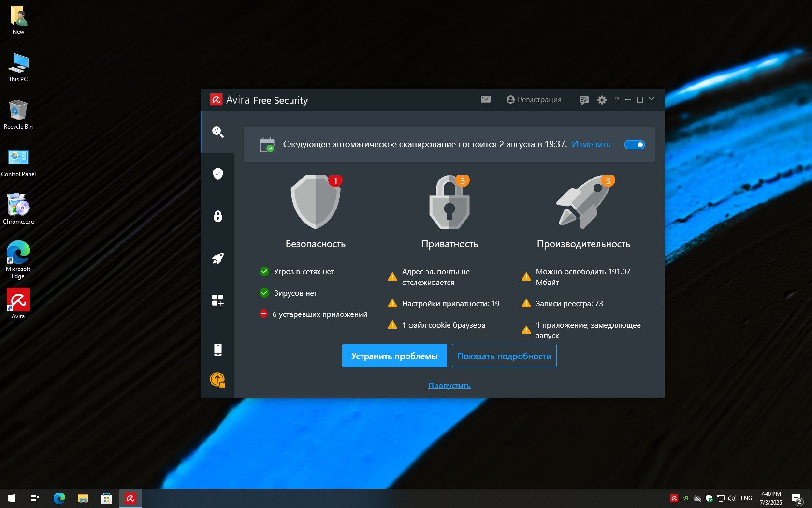
Task: Open the taskbar clock showing 7:40 PM
Action: (770, 498)
